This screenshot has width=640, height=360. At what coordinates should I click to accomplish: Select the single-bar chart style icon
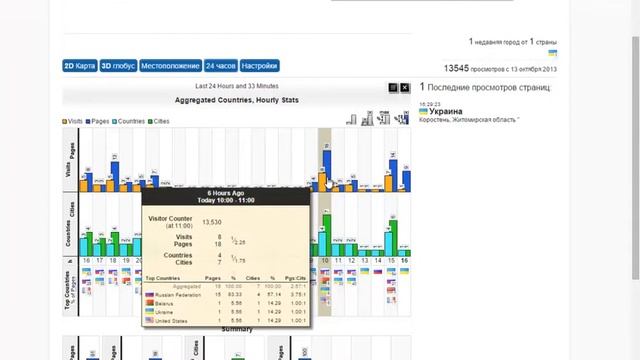pos(351,119)
